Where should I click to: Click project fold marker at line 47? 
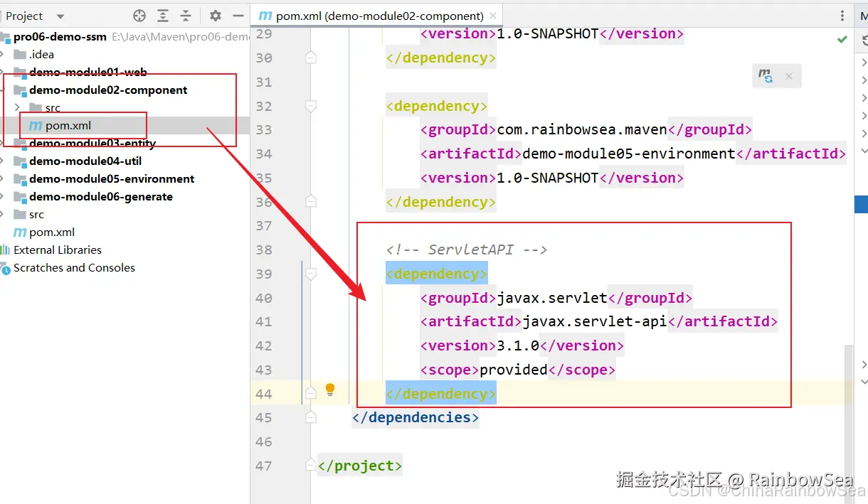pyautogui.click(x=310, y=465)
